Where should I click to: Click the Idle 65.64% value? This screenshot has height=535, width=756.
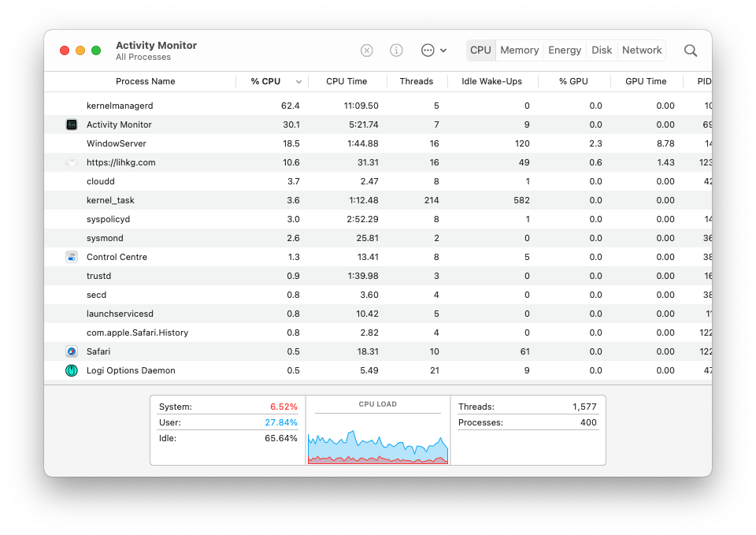tap(281, 439)
